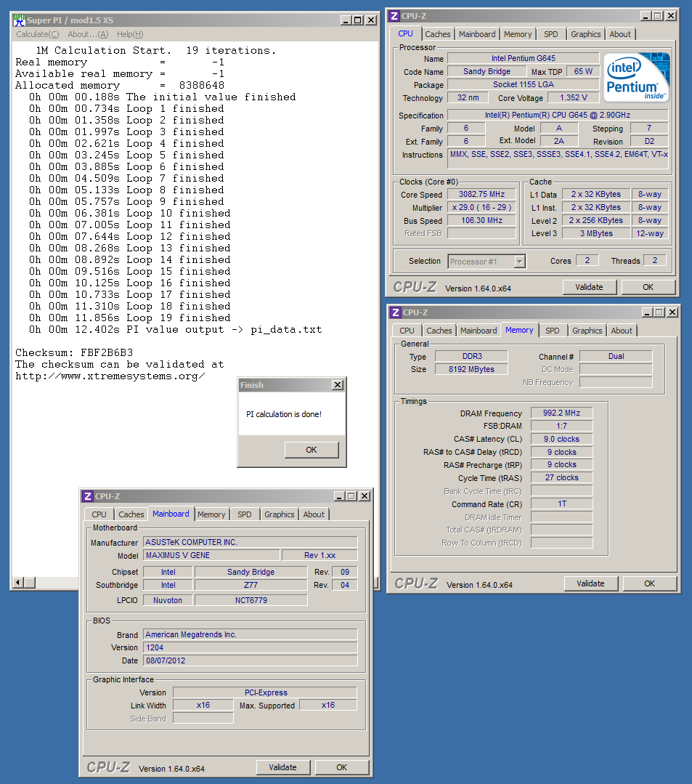692x784 pixels.
Task: Click the Super PI application icon in title bar
Action: [19, 20]
